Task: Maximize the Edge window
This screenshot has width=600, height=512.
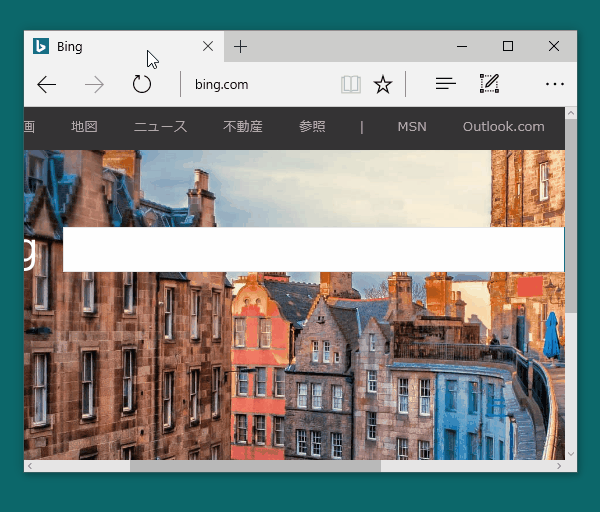Action: pos(508,46)
